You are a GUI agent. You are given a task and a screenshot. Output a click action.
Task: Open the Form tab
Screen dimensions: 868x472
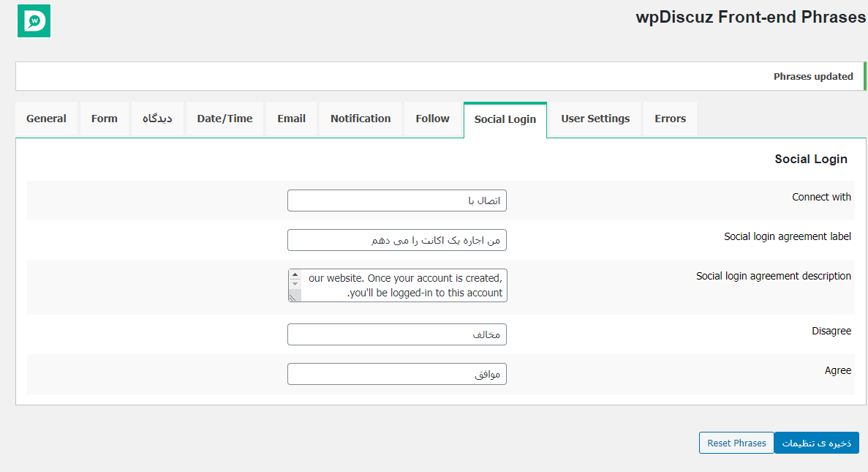click(x=104, y=119)
